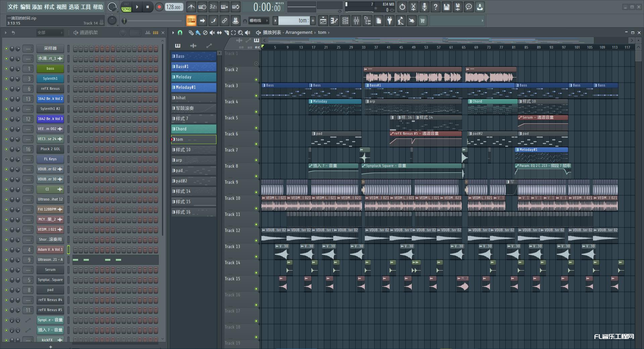Toggle the Serum channel mute LED
This screenshot has width=644, height=349.
point(6,270)
